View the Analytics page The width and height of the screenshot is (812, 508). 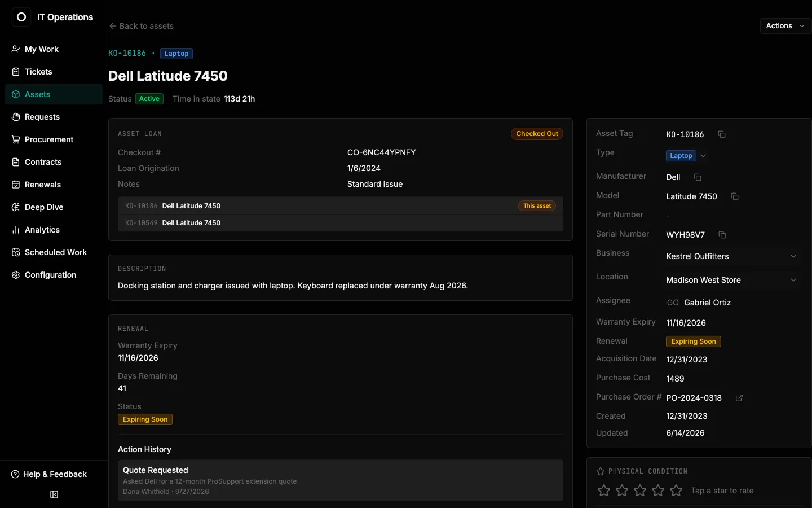pyautogui.click(x=54, y=230)
